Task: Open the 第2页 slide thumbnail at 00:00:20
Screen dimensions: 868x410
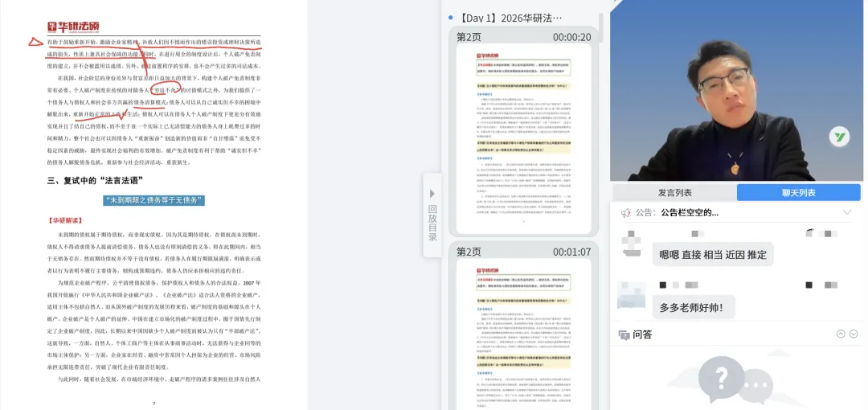Action: pyautogui.click(x=524, y=138)
